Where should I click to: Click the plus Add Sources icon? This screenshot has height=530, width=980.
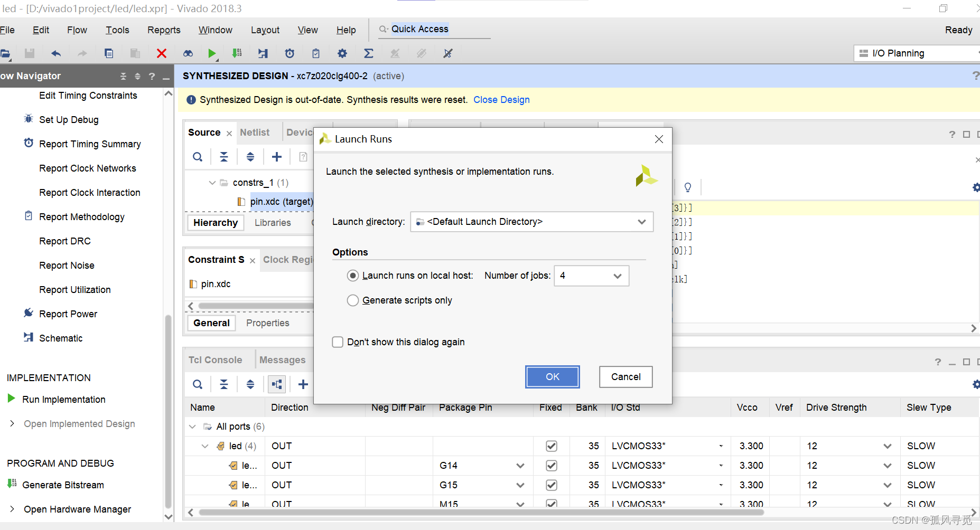pos(277,157)
